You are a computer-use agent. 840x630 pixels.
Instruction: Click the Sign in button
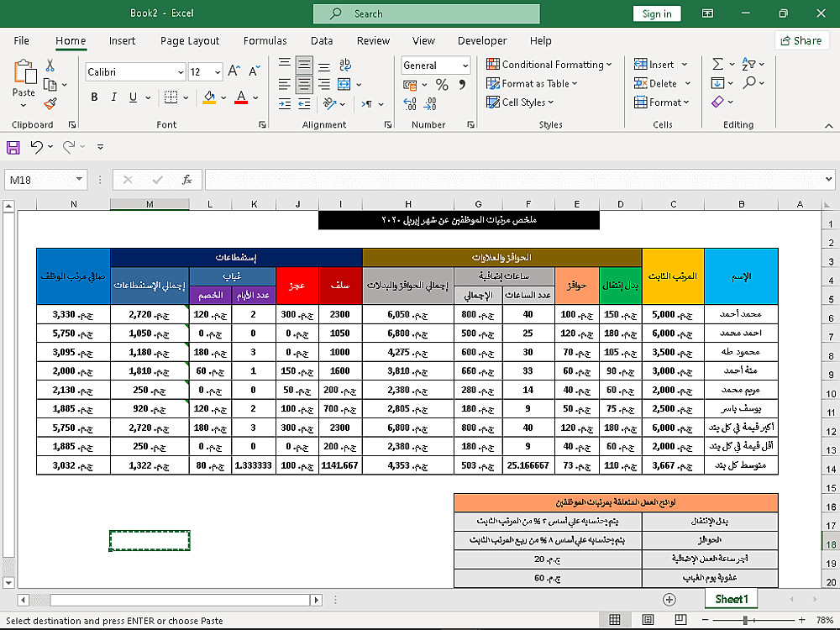657,13
